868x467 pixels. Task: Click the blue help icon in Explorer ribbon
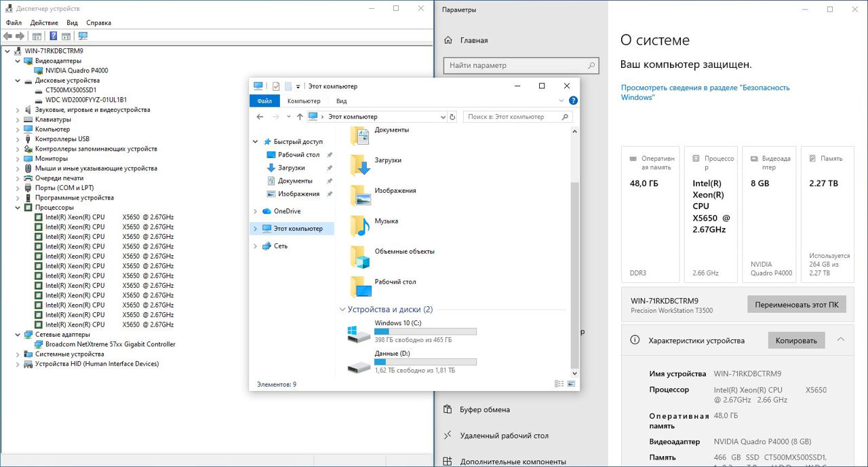573,100
